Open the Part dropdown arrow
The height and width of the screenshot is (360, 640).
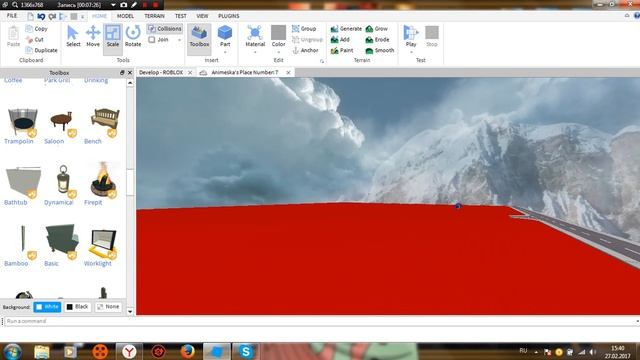(225, 52)
